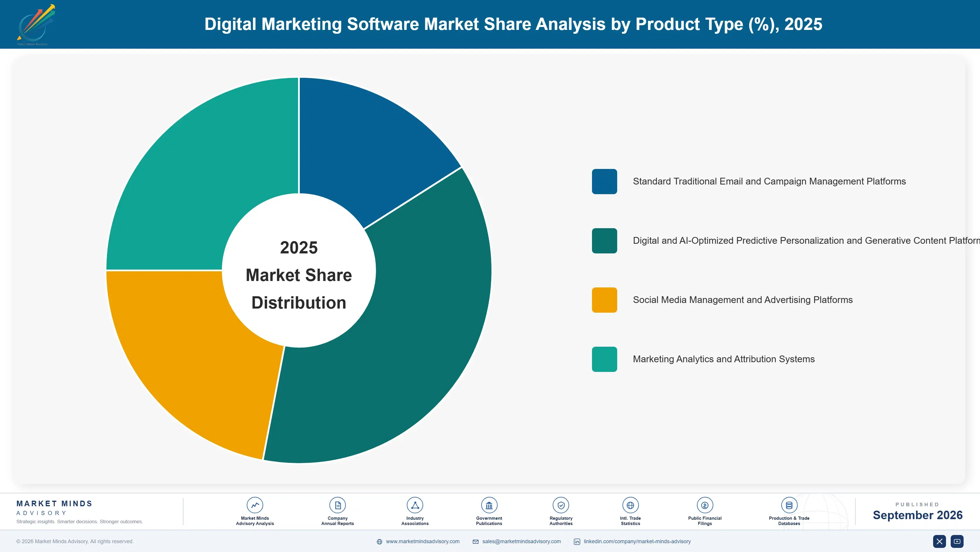
Task: Open the YouTube icon in footer
Action: (957, 541)
